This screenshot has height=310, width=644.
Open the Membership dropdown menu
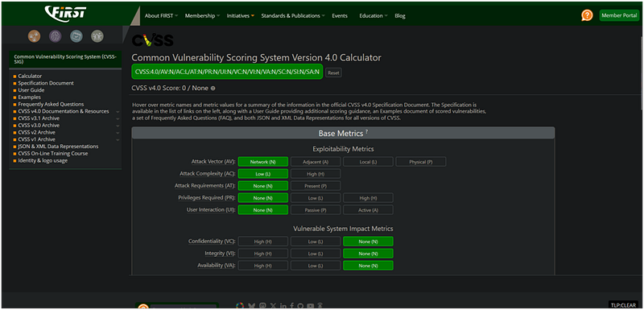202,15
